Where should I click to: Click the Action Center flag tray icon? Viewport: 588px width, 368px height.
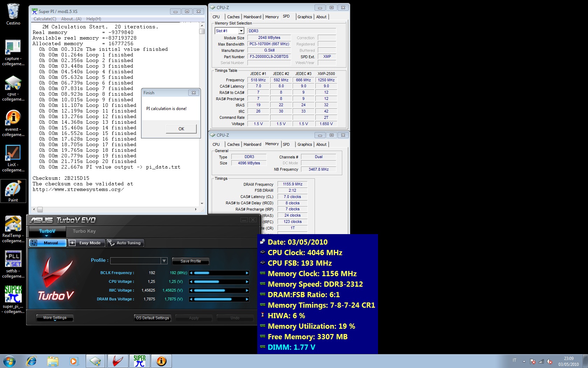[x=533, y=361]
